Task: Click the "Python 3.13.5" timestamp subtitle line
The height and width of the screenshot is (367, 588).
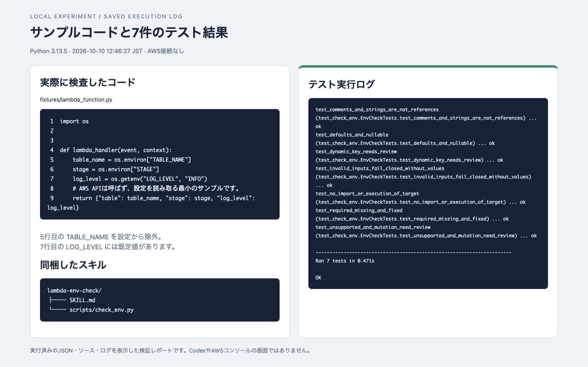Action: coord(107,51)
